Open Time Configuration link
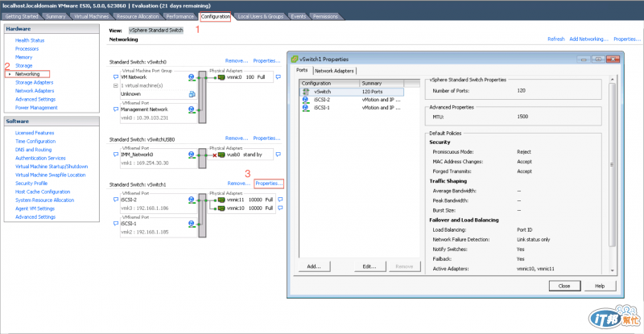Screen dimensions: 644x334 [35, 141]
